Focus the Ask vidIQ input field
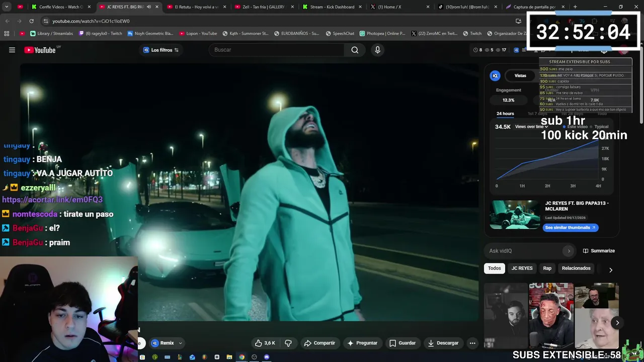The width and height of the screenshot is (644, 362). 524,251
